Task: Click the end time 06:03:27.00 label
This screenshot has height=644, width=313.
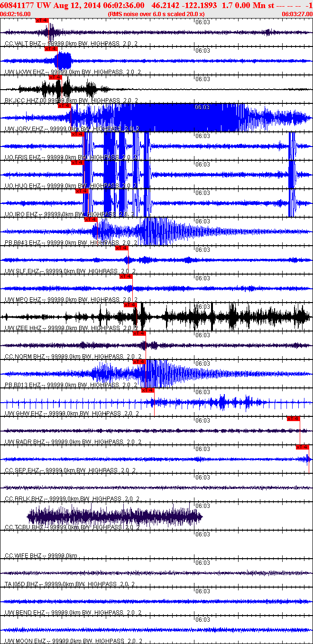Action: point(297,14)
